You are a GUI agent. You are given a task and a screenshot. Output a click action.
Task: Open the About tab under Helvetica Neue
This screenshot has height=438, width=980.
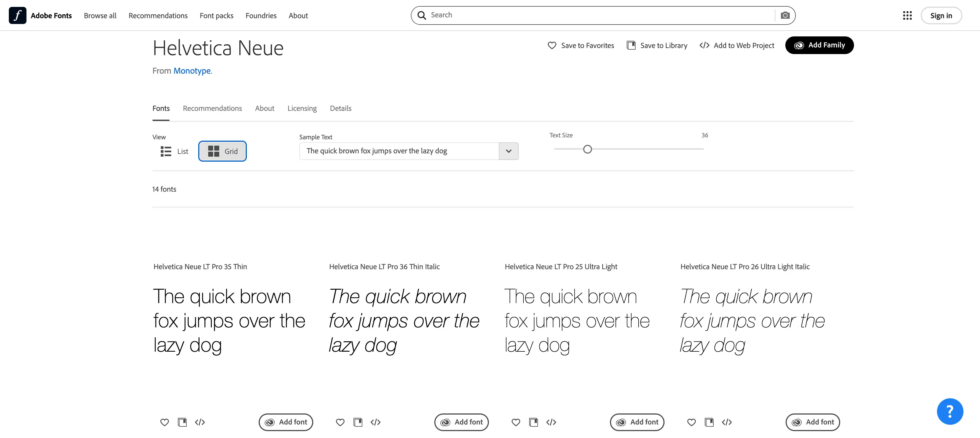click(264, 108)
